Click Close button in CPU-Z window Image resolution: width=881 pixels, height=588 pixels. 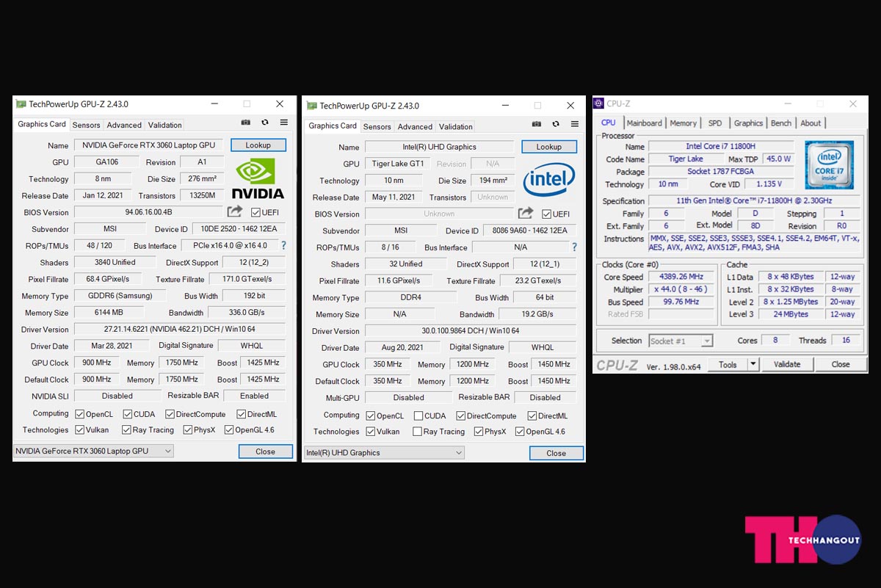(841, 364)
